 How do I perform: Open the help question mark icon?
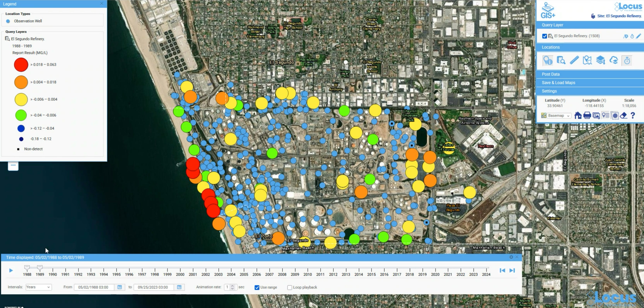click(633, 115)
